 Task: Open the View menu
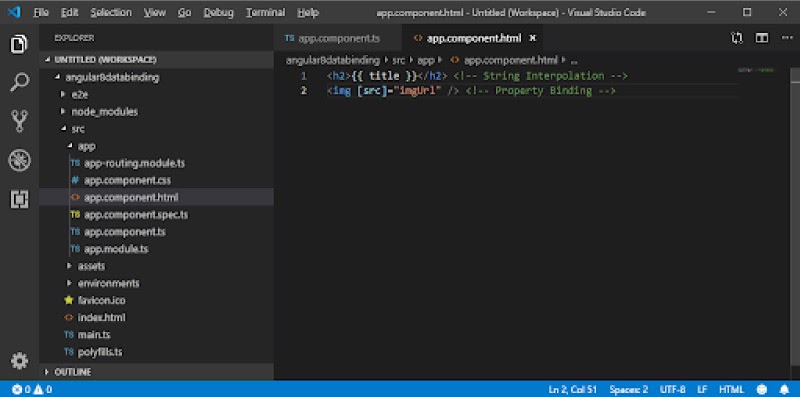point(155,13)
